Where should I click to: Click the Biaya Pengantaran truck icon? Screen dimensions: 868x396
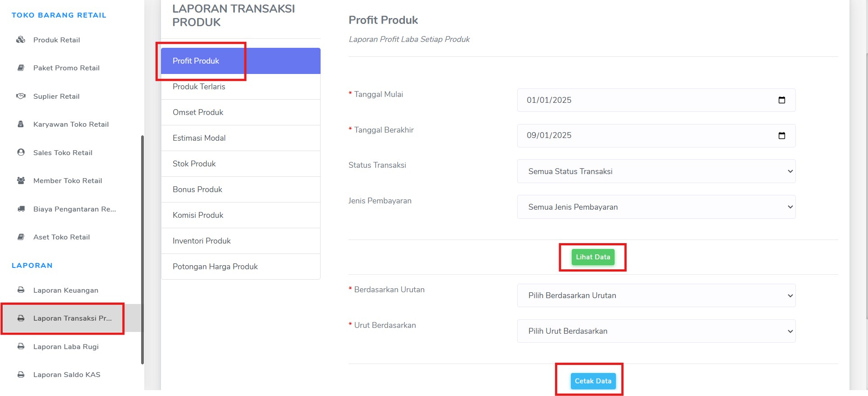coord(21,209)
